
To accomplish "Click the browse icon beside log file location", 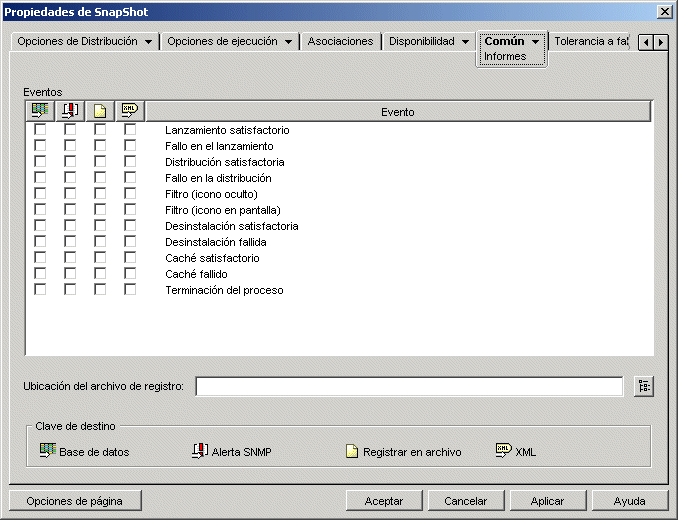I will (x=643, y=387).
